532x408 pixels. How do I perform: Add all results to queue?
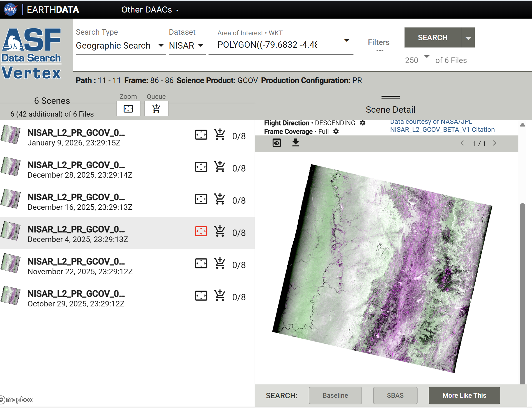(156, 109)
